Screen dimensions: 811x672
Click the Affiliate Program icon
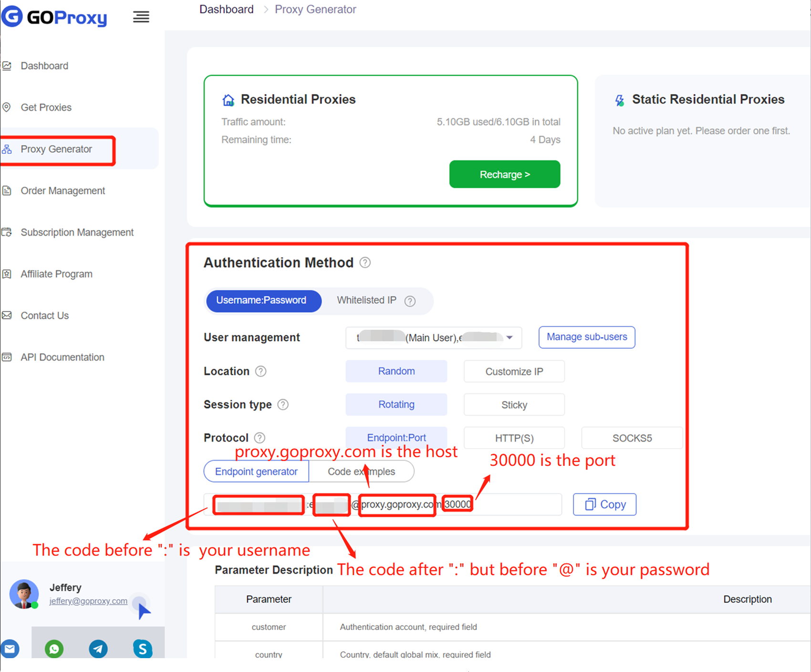coord(7,274)
